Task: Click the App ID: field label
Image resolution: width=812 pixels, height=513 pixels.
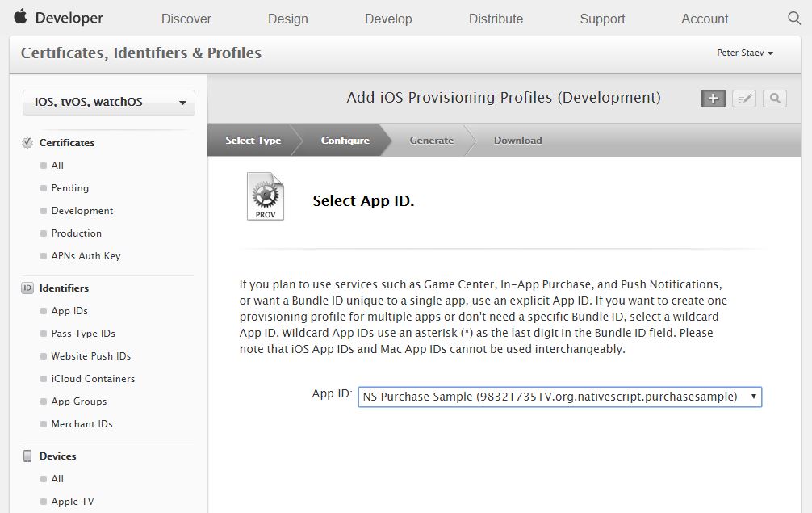Action: pos(332,393)
